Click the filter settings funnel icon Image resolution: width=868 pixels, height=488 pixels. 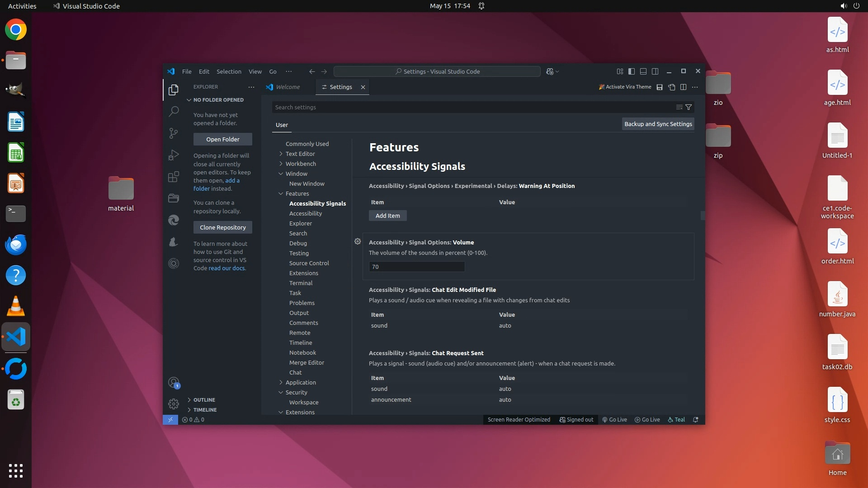[689, 108]
